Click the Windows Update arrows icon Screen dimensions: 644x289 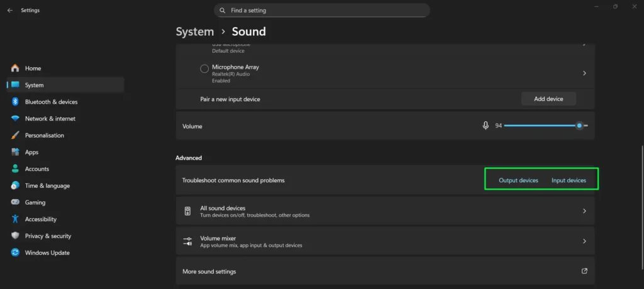click(15, 253)
